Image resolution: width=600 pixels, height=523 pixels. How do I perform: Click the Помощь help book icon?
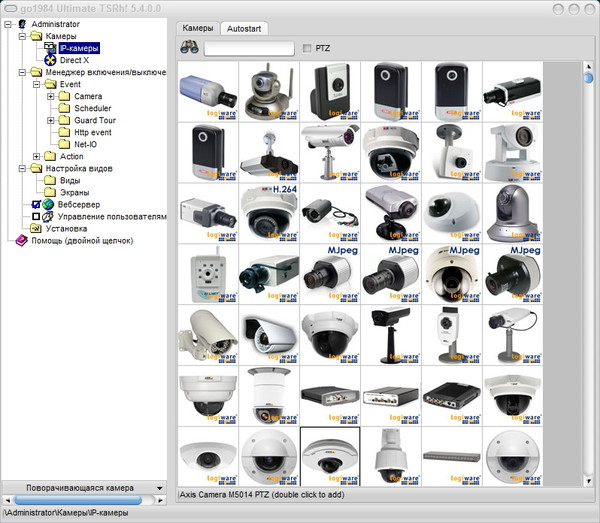click(x=21, y=240)
